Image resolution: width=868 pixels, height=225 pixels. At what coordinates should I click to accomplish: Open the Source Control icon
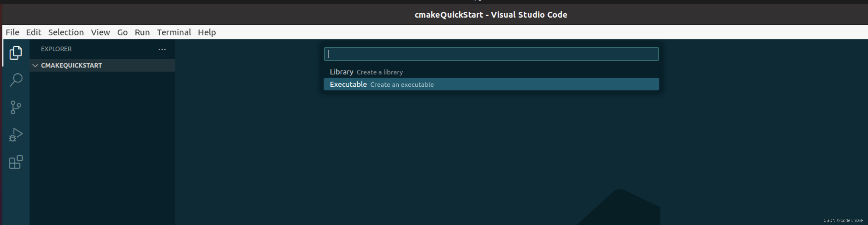tap(15, 107)
